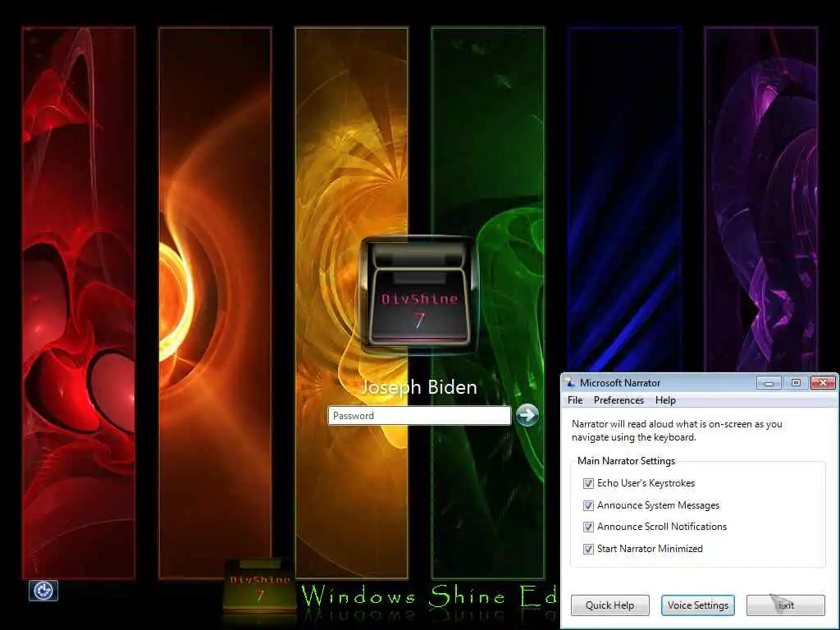840x630 pixels.
Task: Open Voice Settings in Narrator
Action: pos(697,605)
